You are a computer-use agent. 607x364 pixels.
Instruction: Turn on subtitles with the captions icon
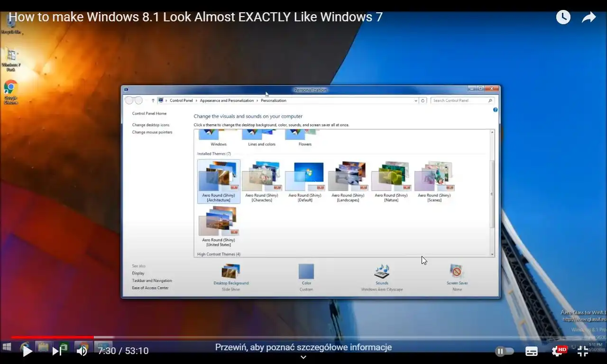532,351
